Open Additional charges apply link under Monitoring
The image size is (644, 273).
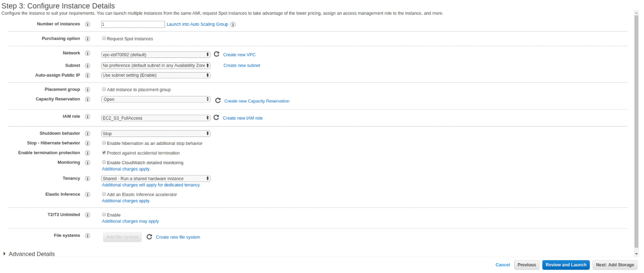click(126, 169)
